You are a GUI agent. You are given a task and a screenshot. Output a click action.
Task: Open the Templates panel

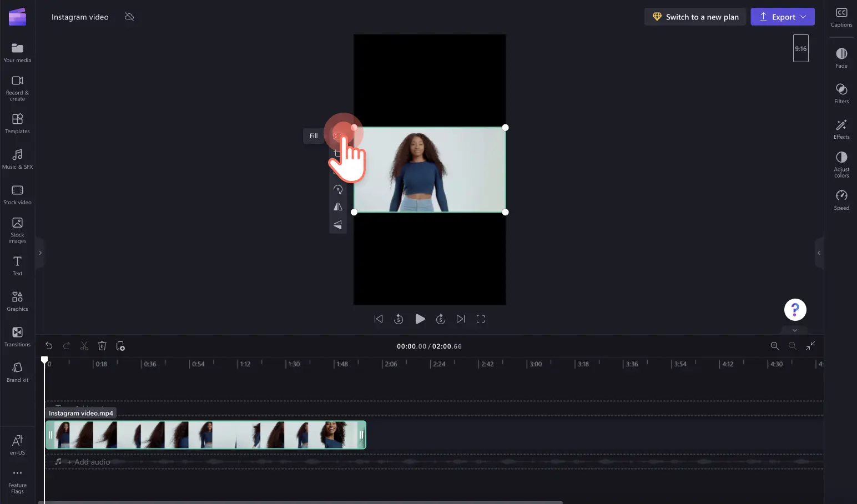(x=17, y=123)
